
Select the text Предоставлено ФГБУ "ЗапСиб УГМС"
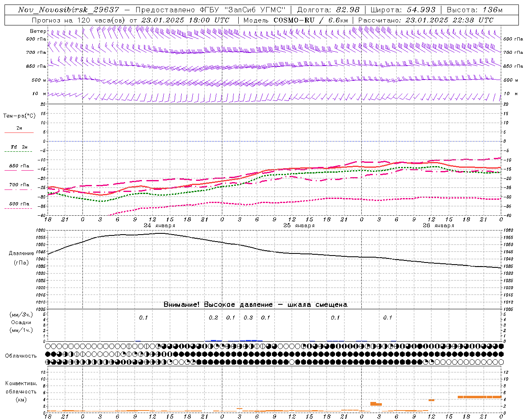click(x=210, y=10)
